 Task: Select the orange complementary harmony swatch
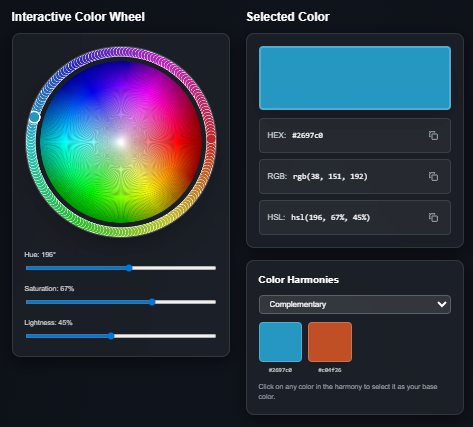[330, 342]
